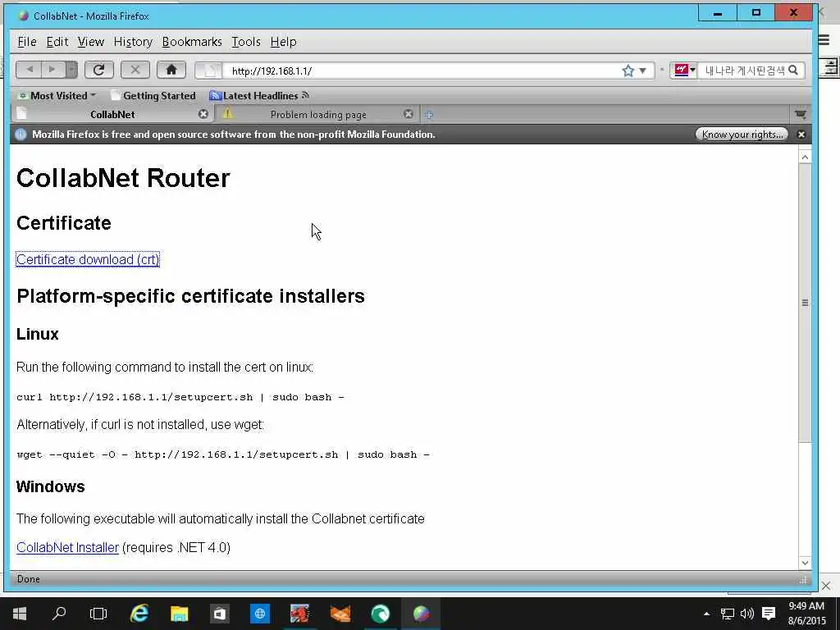
Task: Click the wget --quiet command text
Action: 223,454
